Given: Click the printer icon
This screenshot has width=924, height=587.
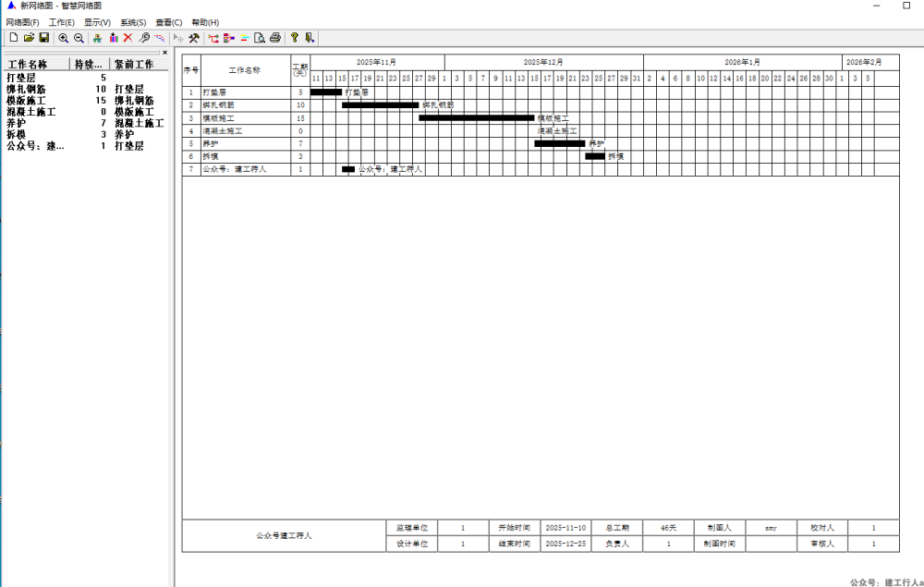Looking at the screenshot, I should (274, 38).
